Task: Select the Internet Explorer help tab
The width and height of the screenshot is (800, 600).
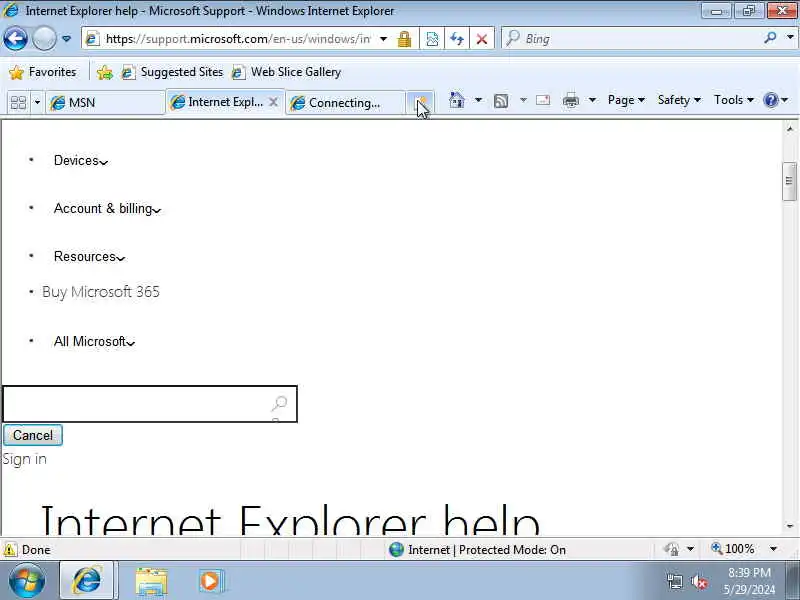Action: [x=218, y=102]
